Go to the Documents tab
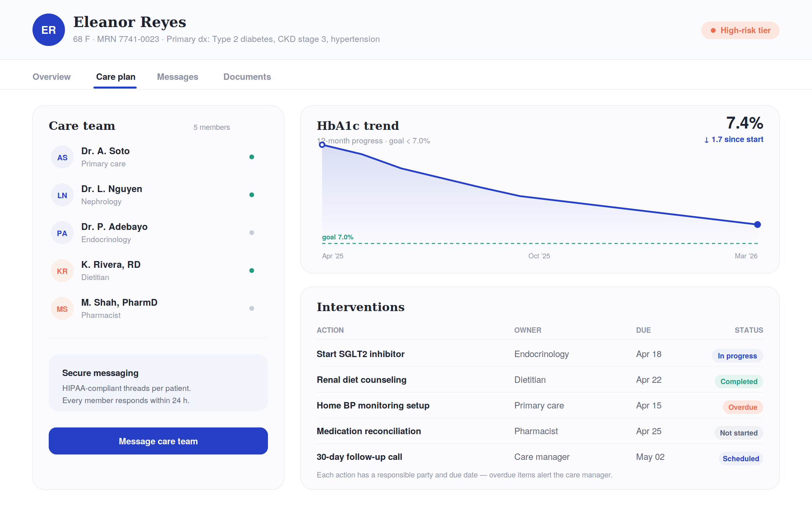Viewport: 812px width, 514px height. pos(247,77)
